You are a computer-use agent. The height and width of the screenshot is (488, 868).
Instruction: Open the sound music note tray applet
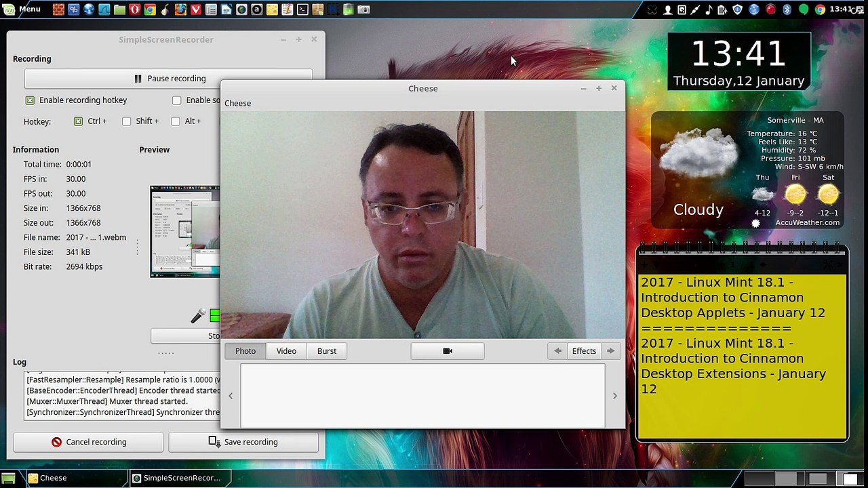[709, 9]
